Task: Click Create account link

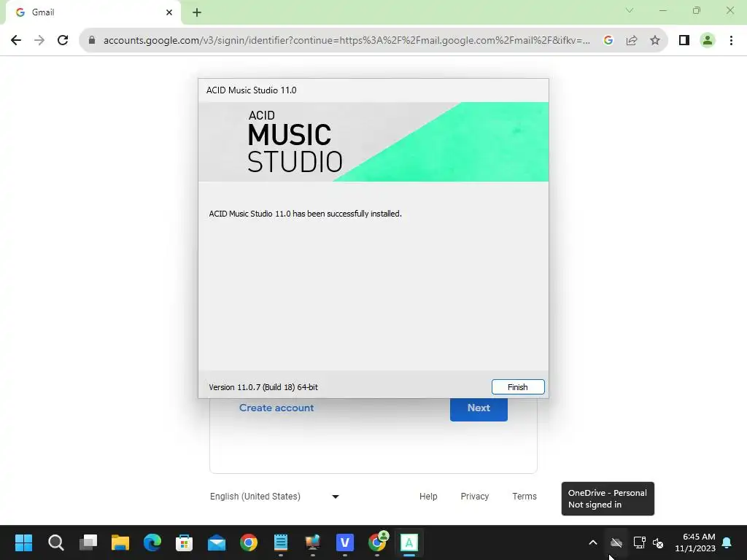Action: click(276, 408)
